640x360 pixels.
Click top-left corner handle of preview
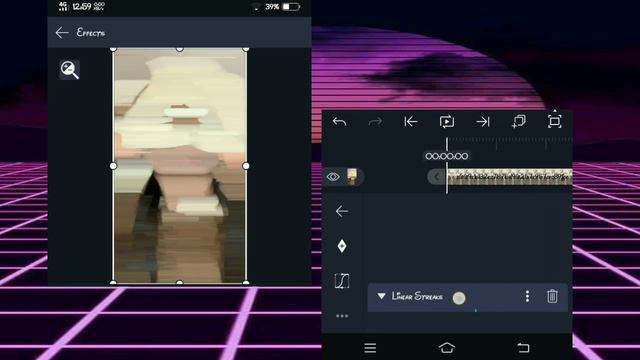click(x=113, y=49)
